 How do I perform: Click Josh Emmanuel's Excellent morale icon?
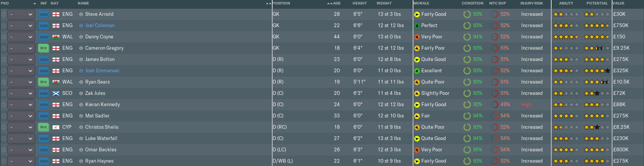click(x=417, y=71)
